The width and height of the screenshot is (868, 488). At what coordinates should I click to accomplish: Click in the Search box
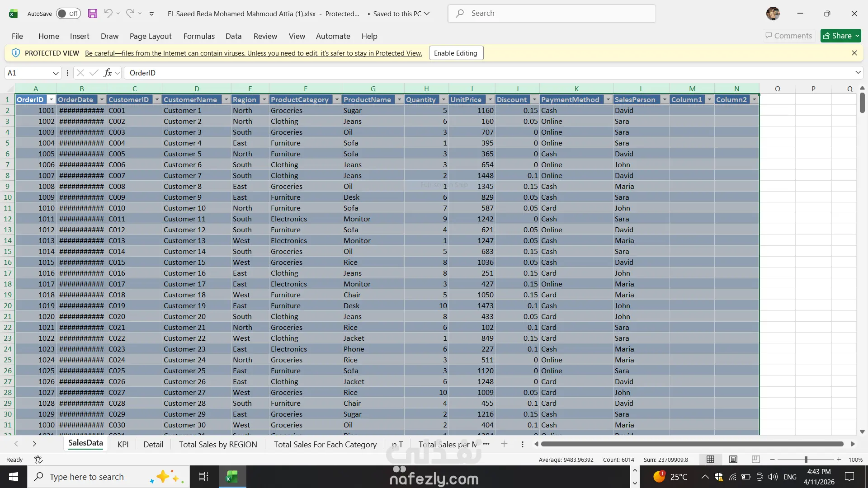[x=552, y=14]
